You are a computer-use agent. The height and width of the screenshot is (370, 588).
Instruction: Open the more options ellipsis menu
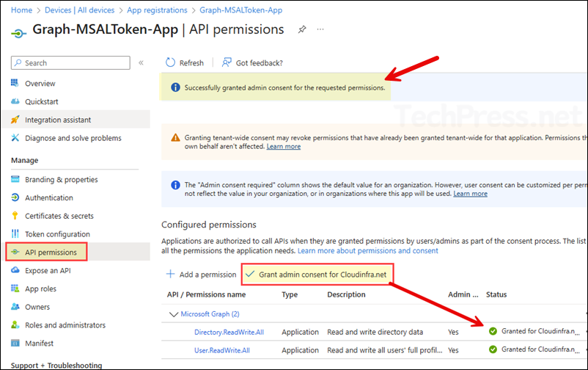(320, 30)
